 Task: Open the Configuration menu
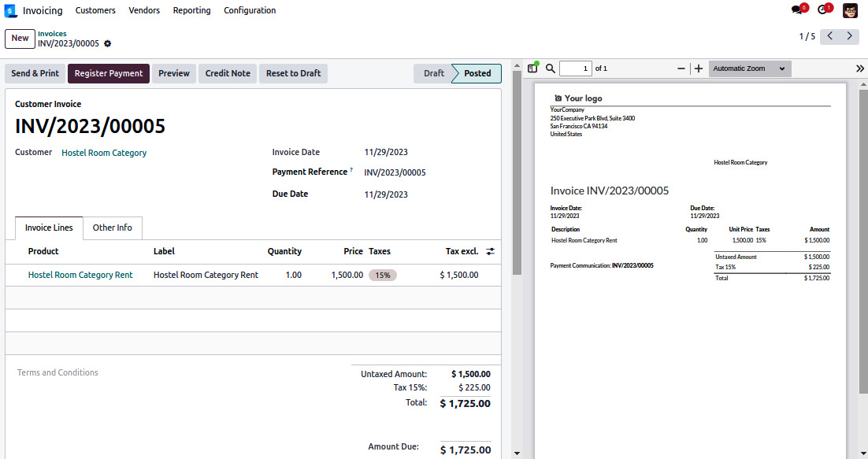pos(250,10)
